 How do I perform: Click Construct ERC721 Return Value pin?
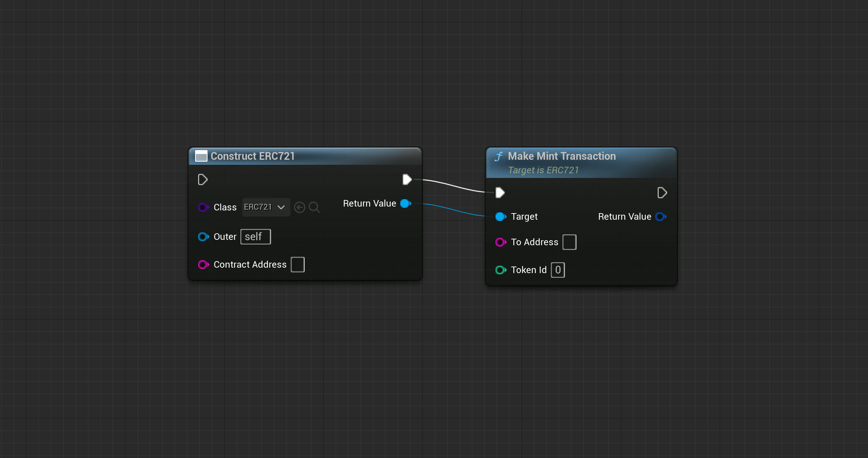pyautogui.click(x=405, y=203)
